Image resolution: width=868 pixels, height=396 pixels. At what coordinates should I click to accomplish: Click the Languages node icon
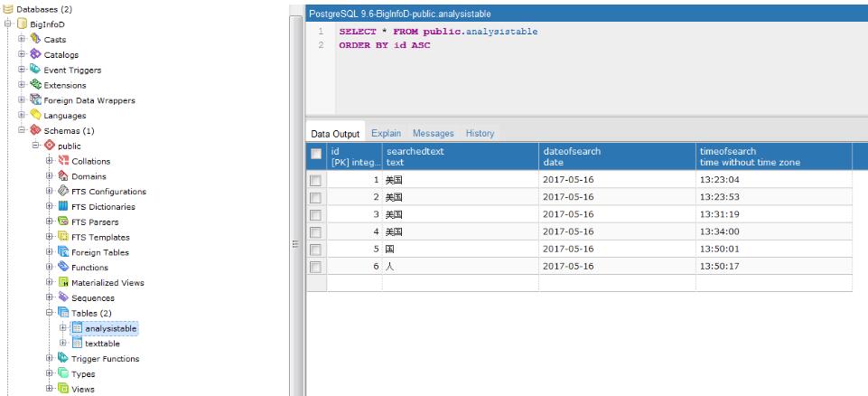[x=35, y=116]
